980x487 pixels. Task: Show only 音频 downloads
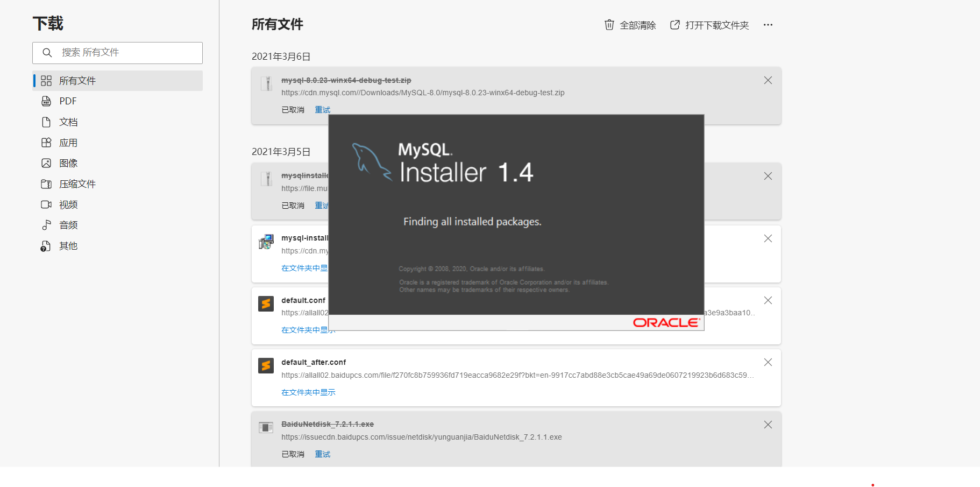pos(117,225)
